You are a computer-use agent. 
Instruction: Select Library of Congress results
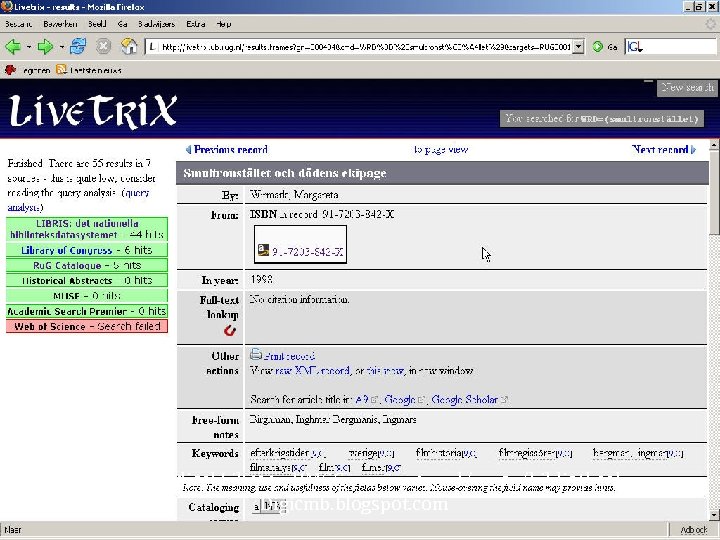87,250
